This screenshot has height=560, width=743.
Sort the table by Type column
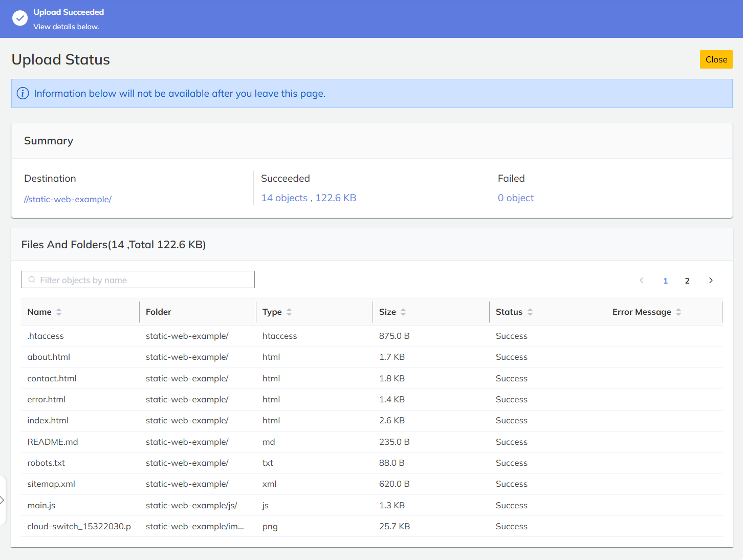click(x=290, y=311)
